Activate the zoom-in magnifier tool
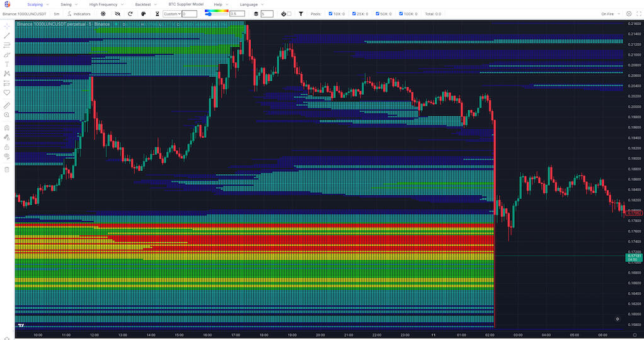This screenshot has width=644, height=340. pyautogui.click(x=6, y=115)
